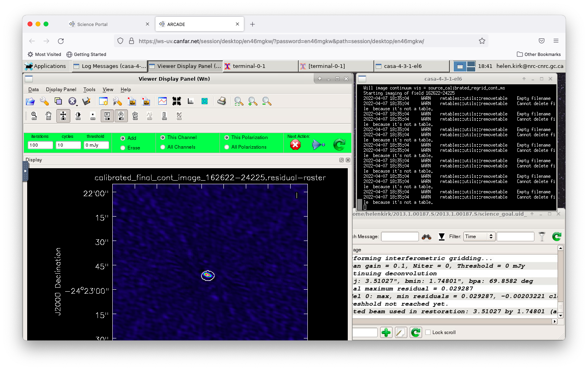Open the Data menu
The image size is (588, 370).
[x=34, y=90]
